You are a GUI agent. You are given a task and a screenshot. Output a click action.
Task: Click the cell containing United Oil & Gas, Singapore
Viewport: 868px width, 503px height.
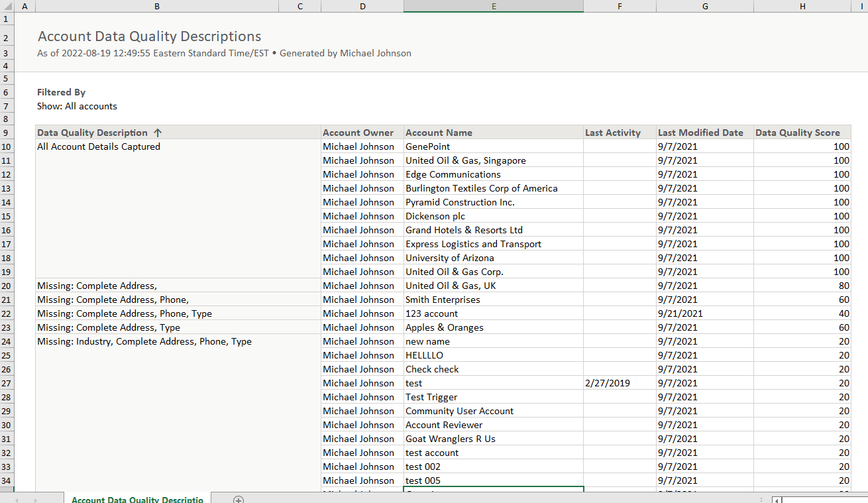(466, 160)
